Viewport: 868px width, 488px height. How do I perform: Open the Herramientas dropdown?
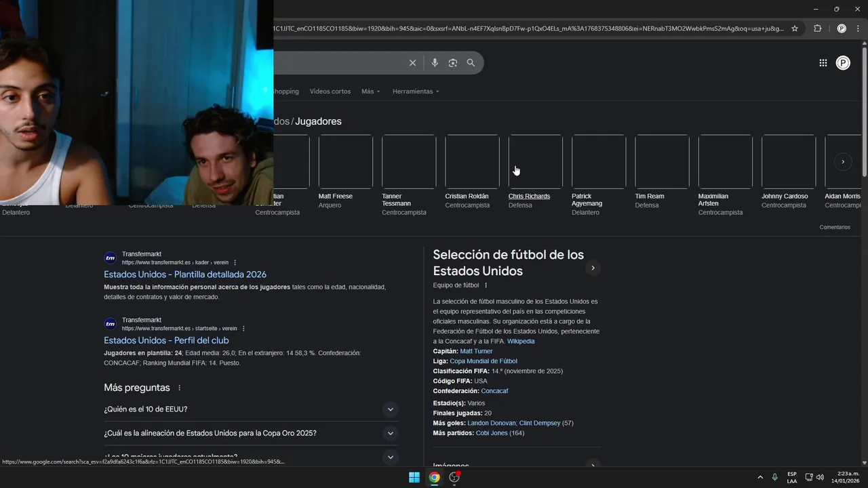416,91
